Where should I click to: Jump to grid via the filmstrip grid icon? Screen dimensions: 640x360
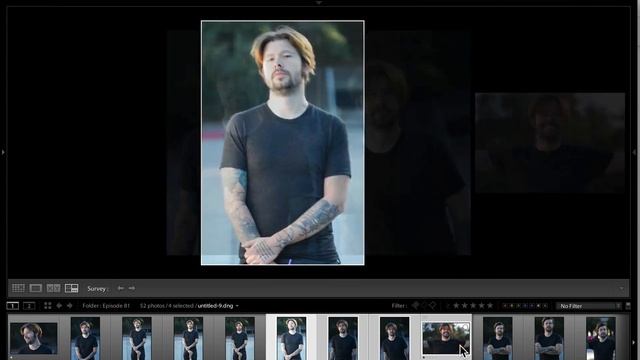(x=48, y=306)
